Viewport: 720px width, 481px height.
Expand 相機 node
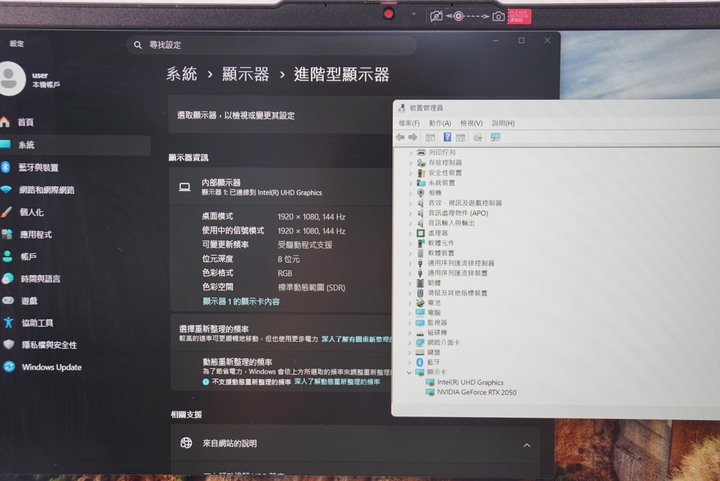[x=411, y=193]
